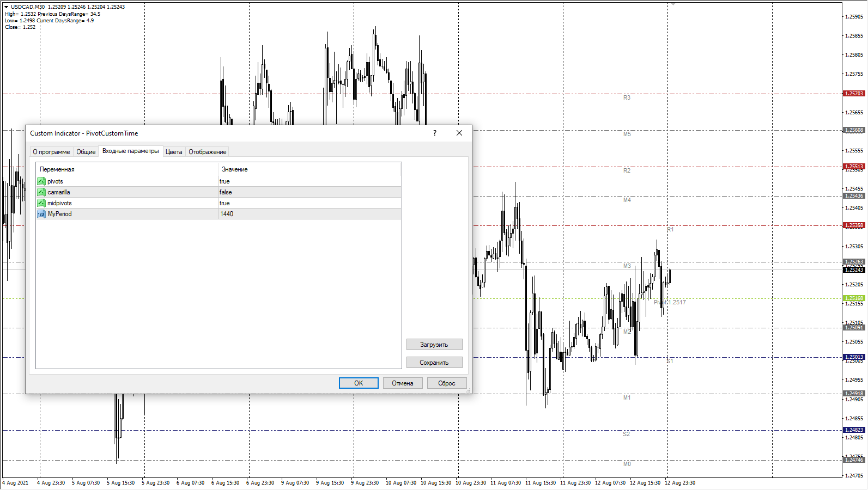Select the midpivots value true cell
The width and height of the screenshot is (868, 490).
[309, 203]
